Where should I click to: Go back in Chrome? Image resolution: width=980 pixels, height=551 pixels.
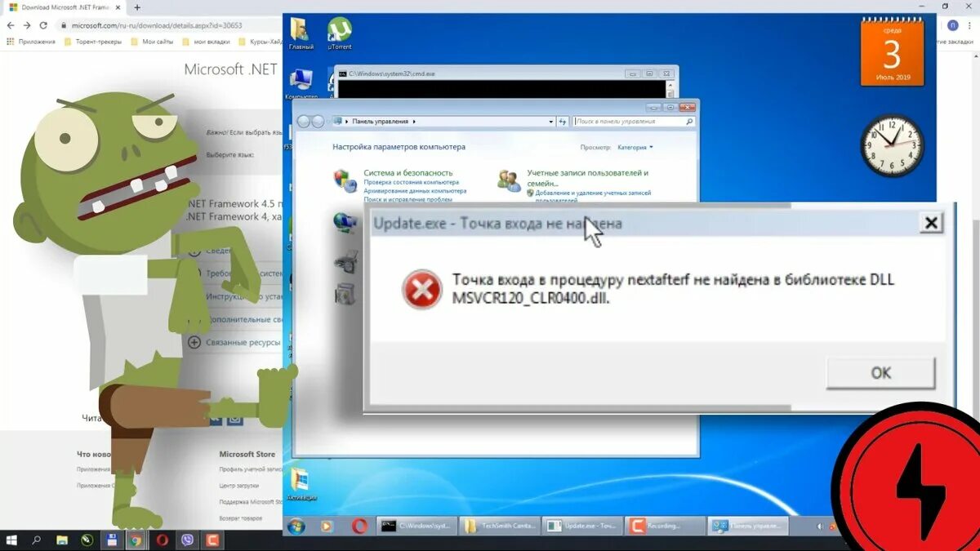pos(11,25)
